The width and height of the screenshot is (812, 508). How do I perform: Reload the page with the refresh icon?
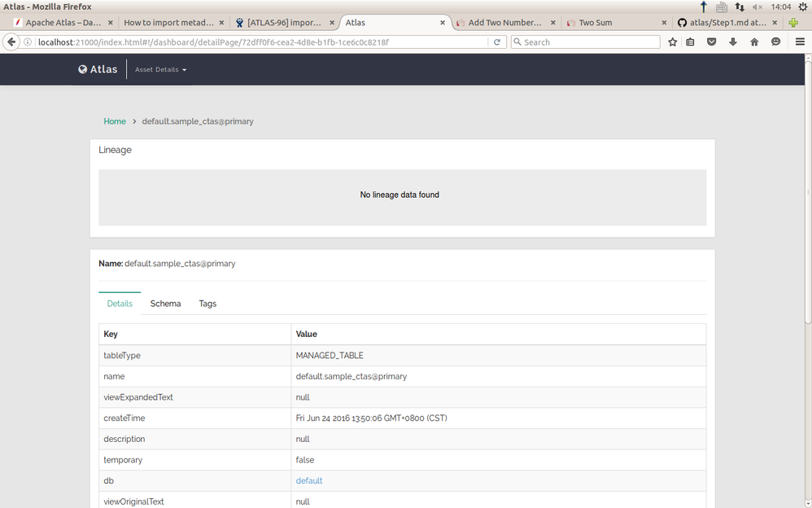(496, 42)
